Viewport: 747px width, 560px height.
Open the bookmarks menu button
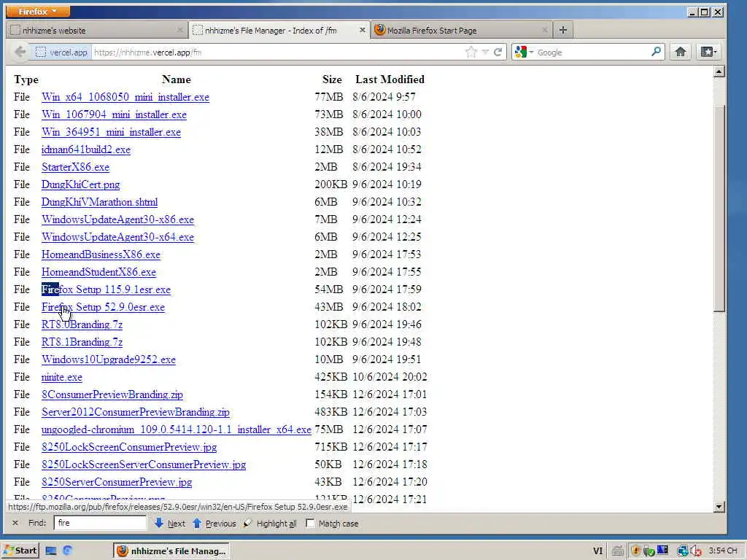(708, 52)
